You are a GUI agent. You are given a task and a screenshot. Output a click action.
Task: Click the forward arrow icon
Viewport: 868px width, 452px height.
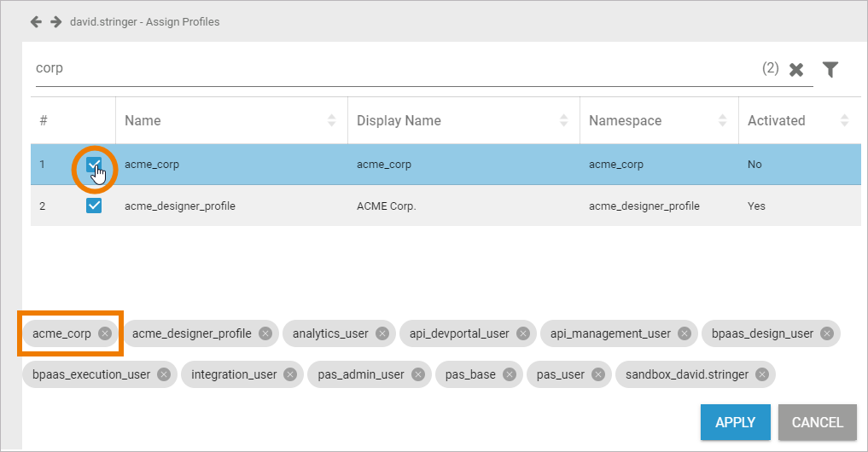[55, 21]
